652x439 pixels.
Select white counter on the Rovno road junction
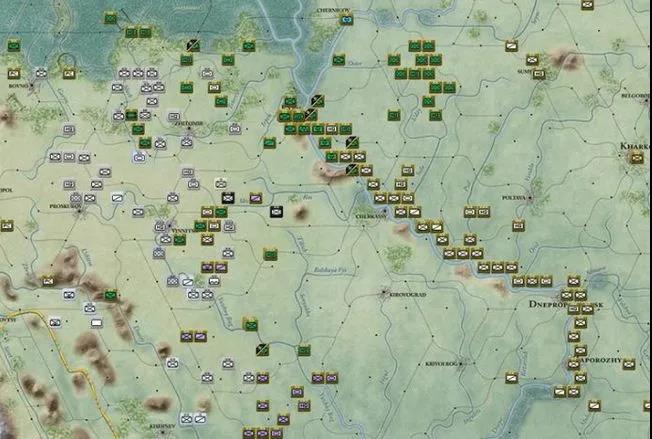(x=41, y=74)
